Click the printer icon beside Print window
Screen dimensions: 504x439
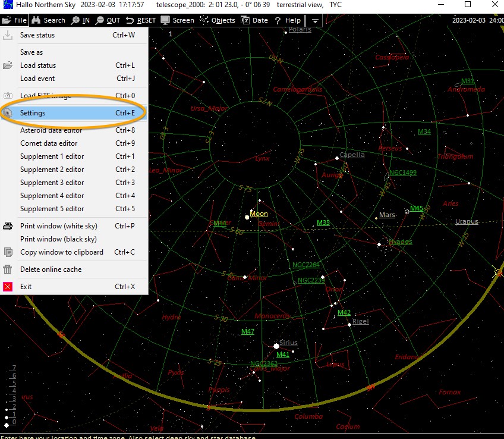(x=8, y=226)
